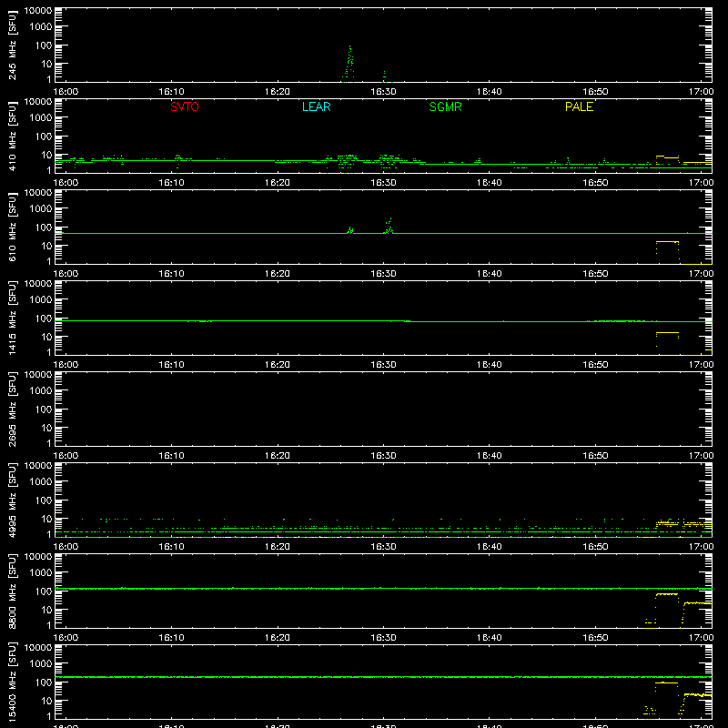728x728 pixels.
Task: Click the cyan LEAR station label
Action: (316, 106)
